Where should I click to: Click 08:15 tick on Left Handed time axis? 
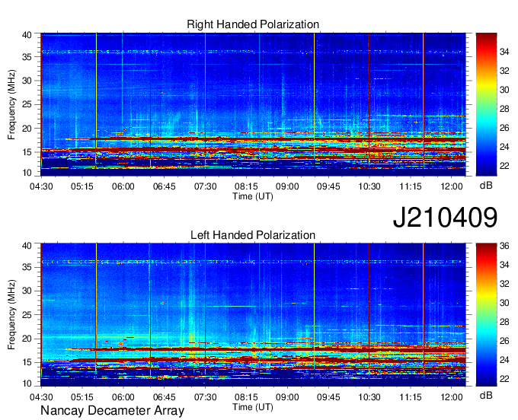click(x=246, y=397)
